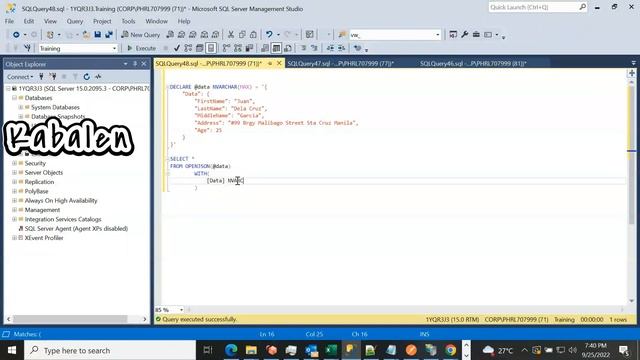640x360 pixels.
Task: Toggle Results to Text mode
Action: (265, 48)
